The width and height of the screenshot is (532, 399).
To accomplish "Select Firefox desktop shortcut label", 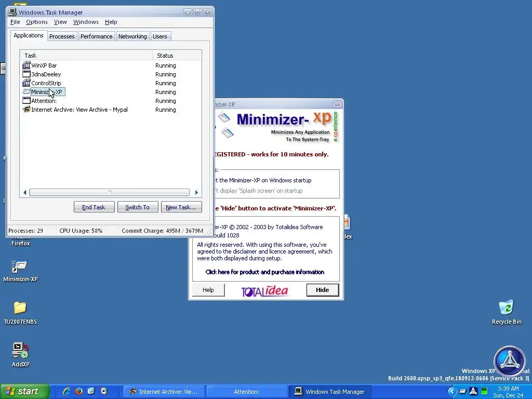I will coord(21,243).
